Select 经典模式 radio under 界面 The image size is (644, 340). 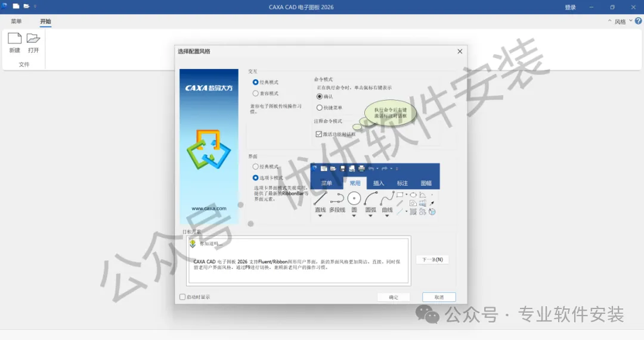click(x=255, y=167)
